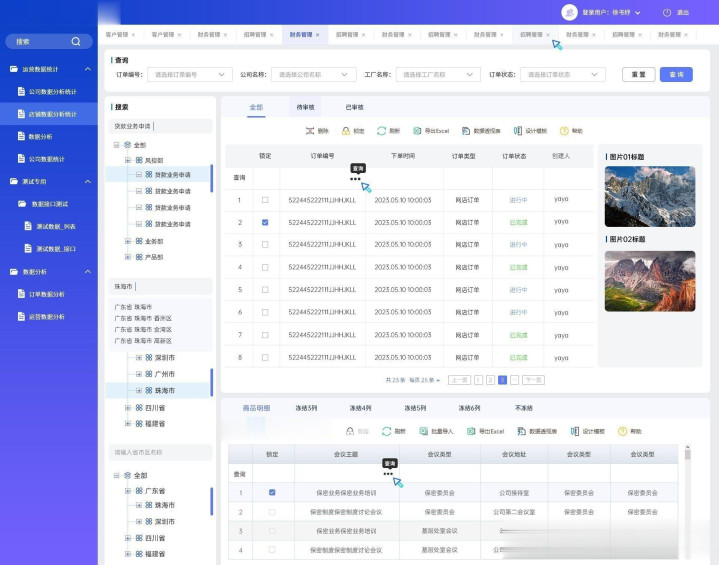This screenshot has width=719, height=565.
Task: Check the lock checkbox for order row 1
Action: coord(265,200)
